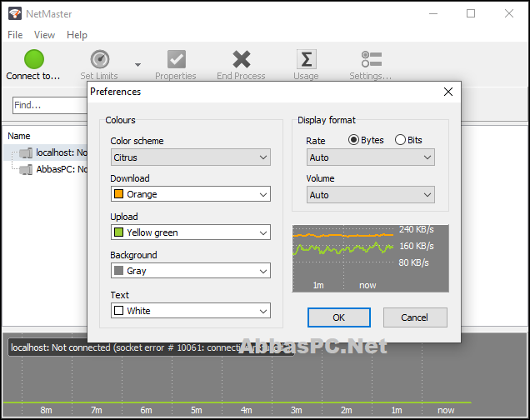Click the 7m marker on timeline

[x=97, y=410]
